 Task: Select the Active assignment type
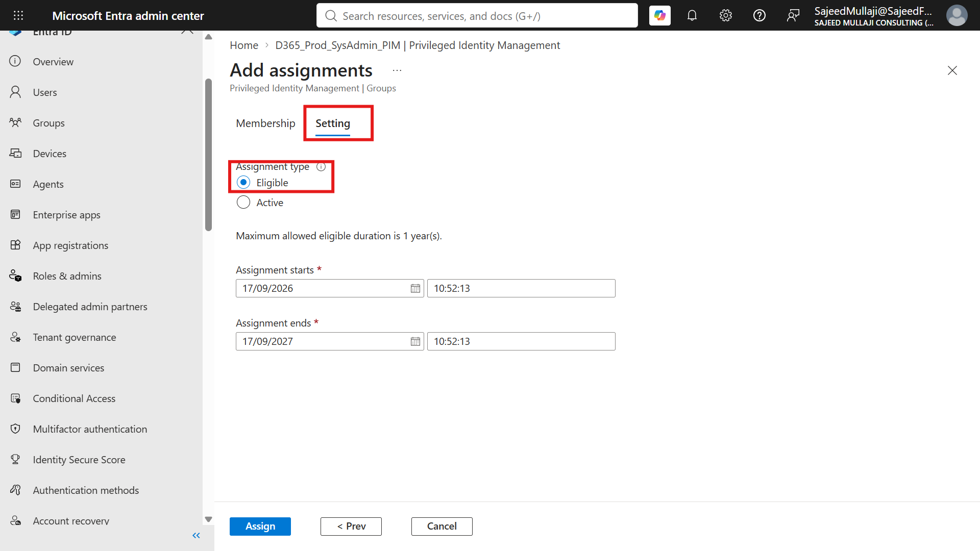tap(243, 203)
